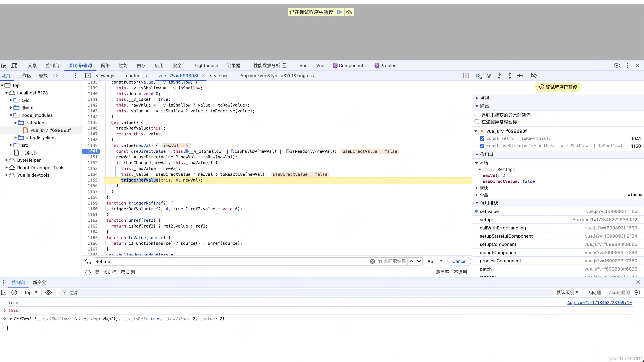The width and height of the screenshot is (644, 362).
Task: Toggle the device toolbar icon
Action: (x=14, y=66)
